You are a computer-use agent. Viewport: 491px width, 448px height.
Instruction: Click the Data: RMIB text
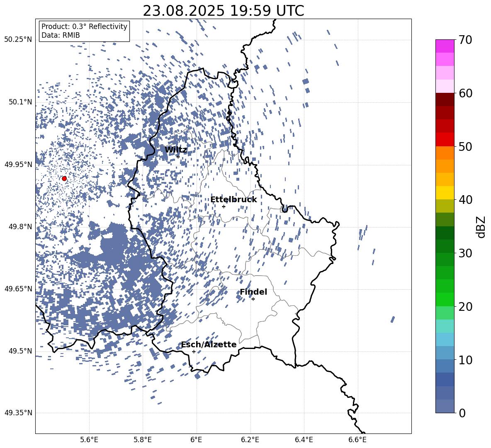coord(61,35)
